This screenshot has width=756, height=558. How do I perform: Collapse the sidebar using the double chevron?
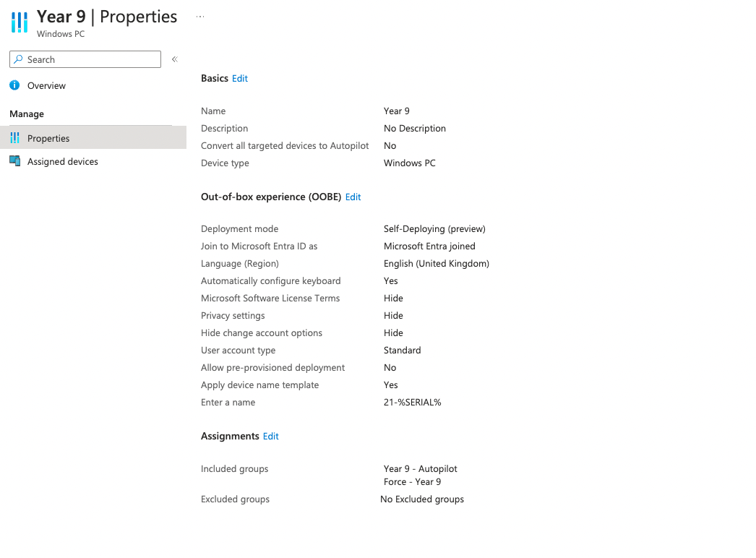(174, 59)
